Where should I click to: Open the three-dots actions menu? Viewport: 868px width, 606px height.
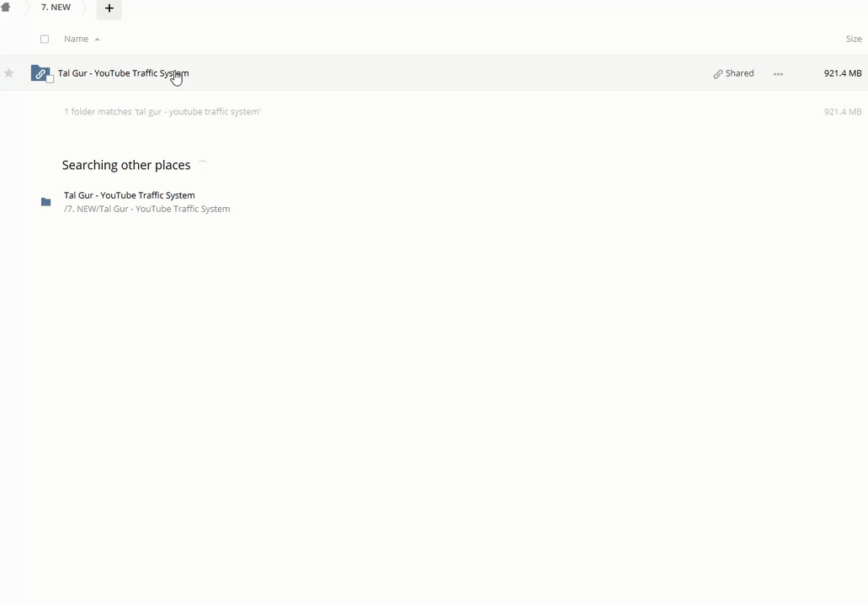778,74
